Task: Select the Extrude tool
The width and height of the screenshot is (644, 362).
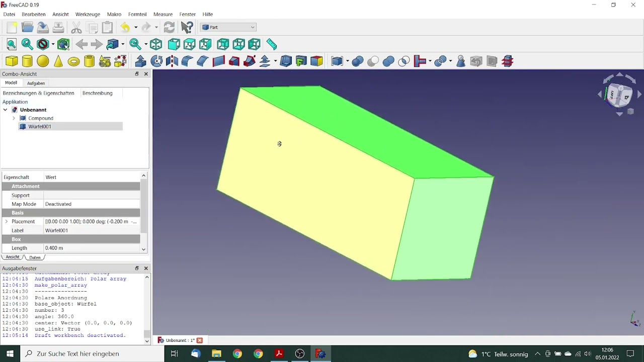Action: coord(140,61)
